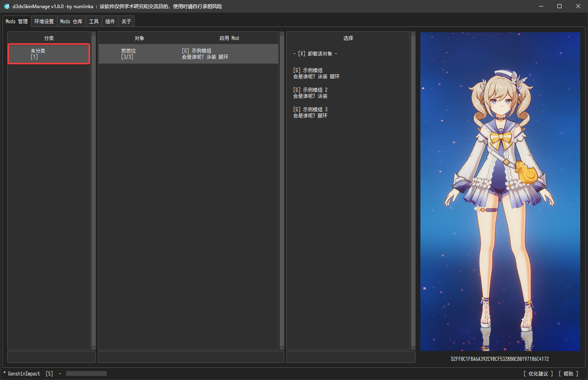The height and width of the screenshot is (380, 588).
Task: Open the Mods 管理 tab
Action: (x=17, y=22)
